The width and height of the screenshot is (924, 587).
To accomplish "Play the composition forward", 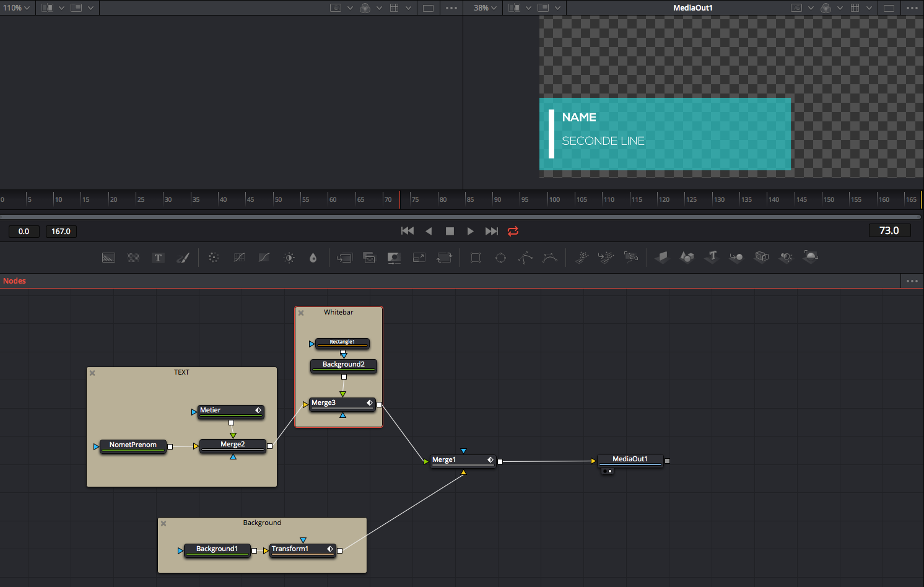I will (471, 231).
